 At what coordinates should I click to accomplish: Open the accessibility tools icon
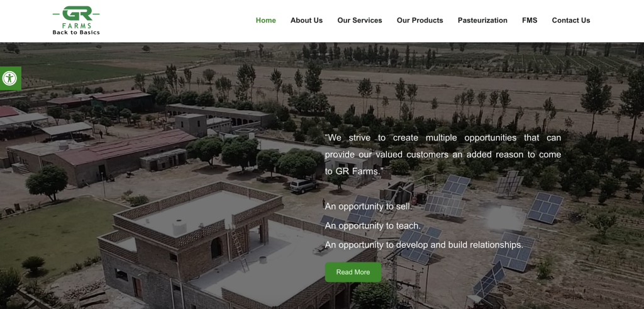point(10,78)
